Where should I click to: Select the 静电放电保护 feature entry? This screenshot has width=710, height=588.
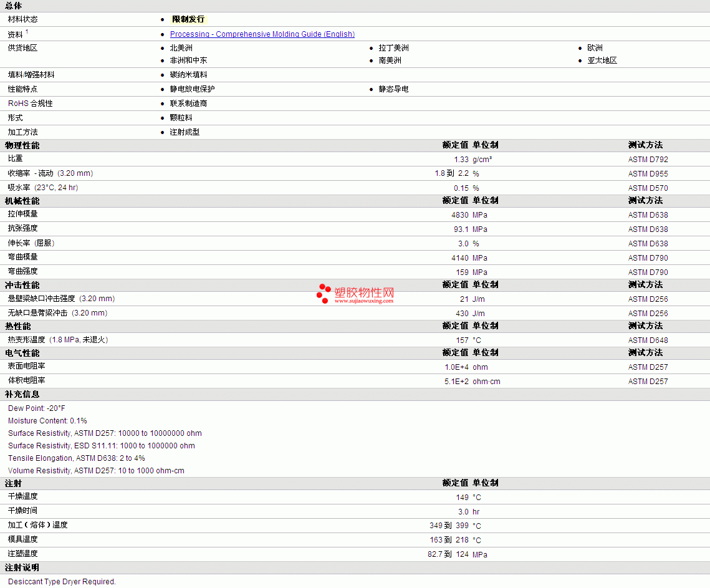(x=192, y=89)
